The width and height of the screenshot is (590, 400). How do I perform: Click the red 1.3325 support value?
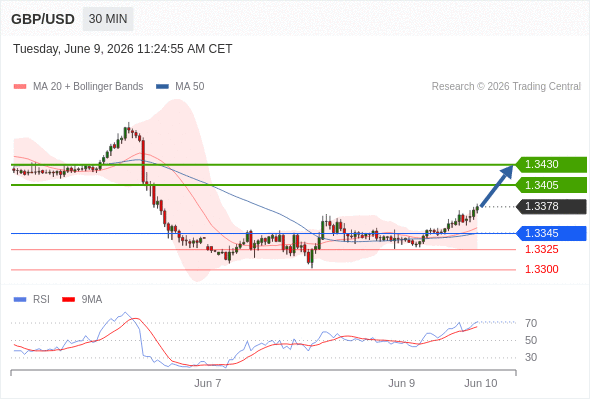tap(542, 249)
